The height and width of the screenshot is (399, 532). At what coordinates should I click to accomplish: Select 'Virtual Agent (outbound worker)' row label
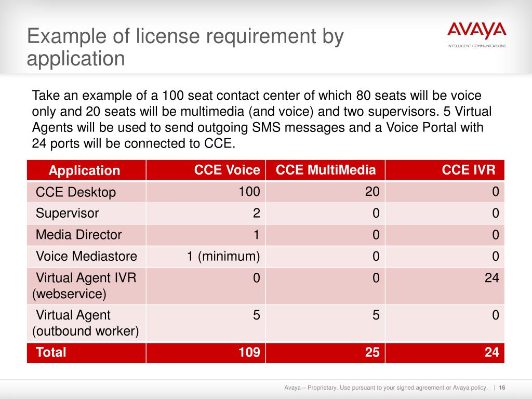[x=86, y=323]
